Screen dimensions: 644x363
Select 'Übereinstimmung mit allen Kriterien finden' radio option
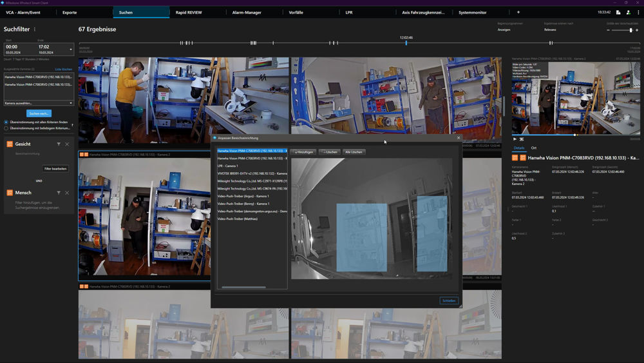pyautogui.click(x=6, y=122)
